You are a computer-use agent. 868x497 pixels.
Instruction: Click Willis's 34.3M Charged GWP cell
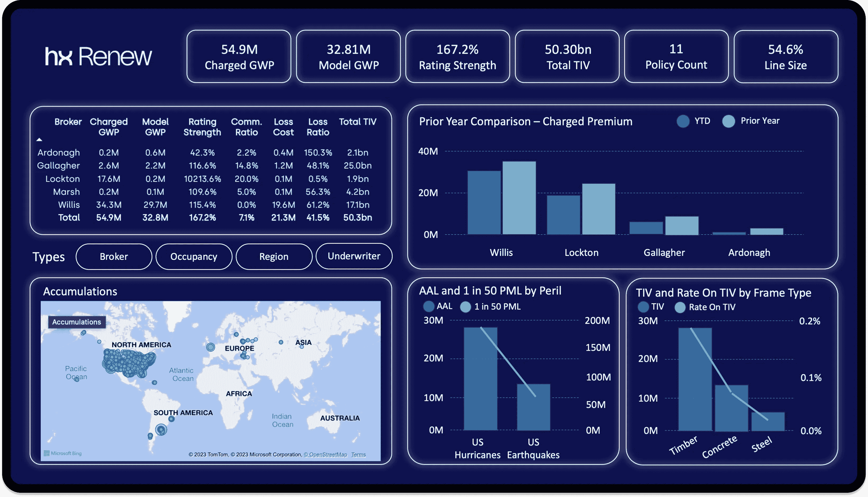click(109, 205)
